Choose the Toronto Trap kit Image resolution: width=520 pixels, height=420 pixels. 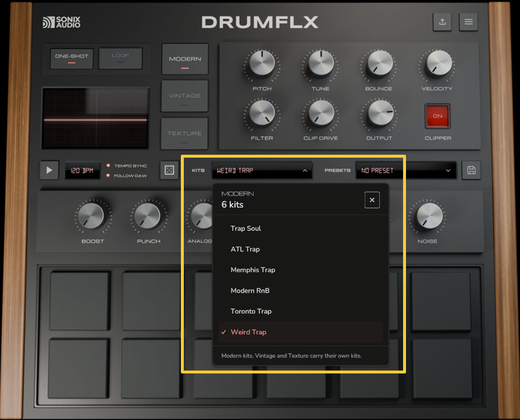301,311
